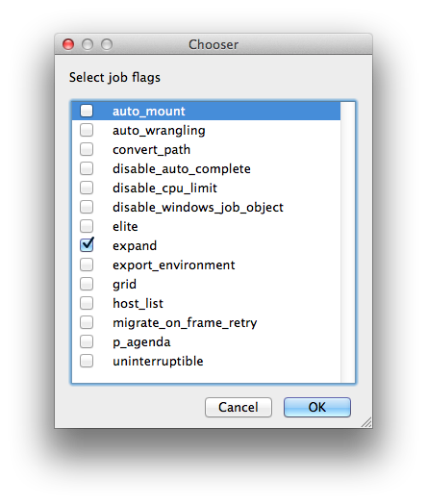Enable the grid flag checkbox

[87, 284]
